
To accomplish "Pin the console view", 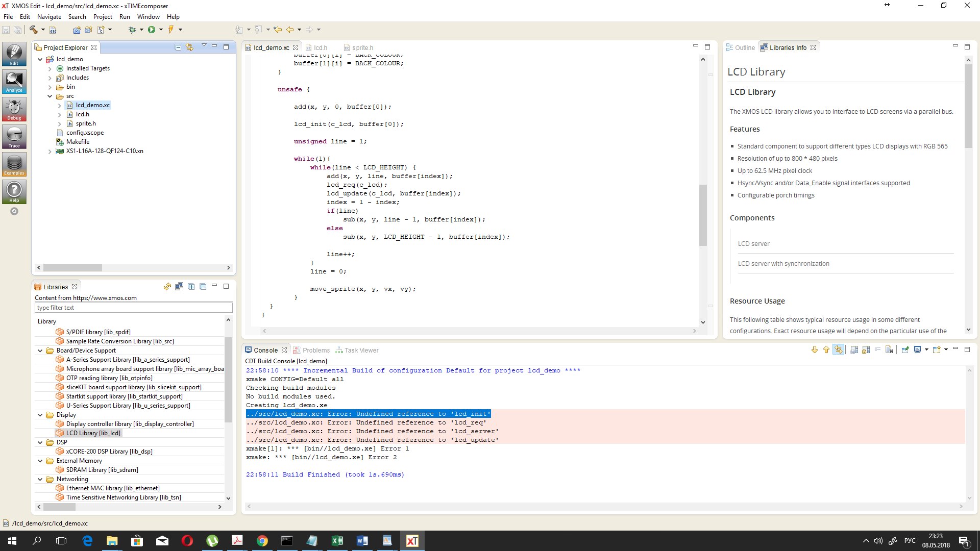I will click(x=905, y=350).
